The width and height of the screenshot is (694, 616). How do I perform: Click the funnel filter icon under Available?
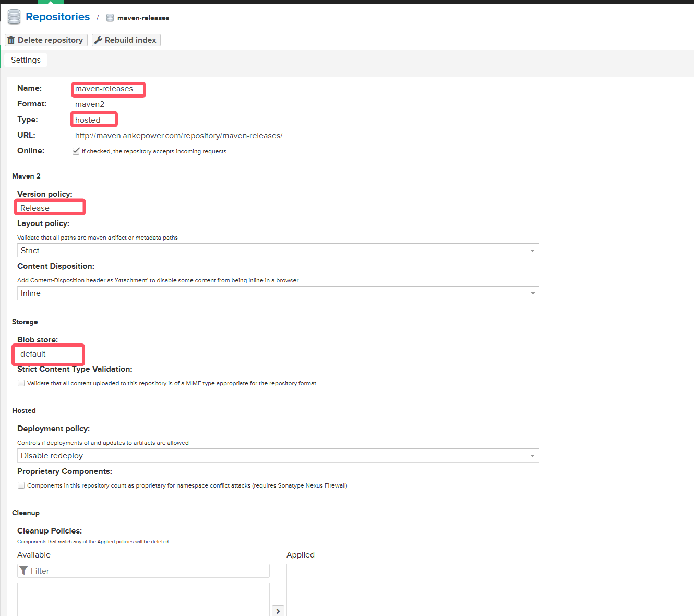[23, 571]
